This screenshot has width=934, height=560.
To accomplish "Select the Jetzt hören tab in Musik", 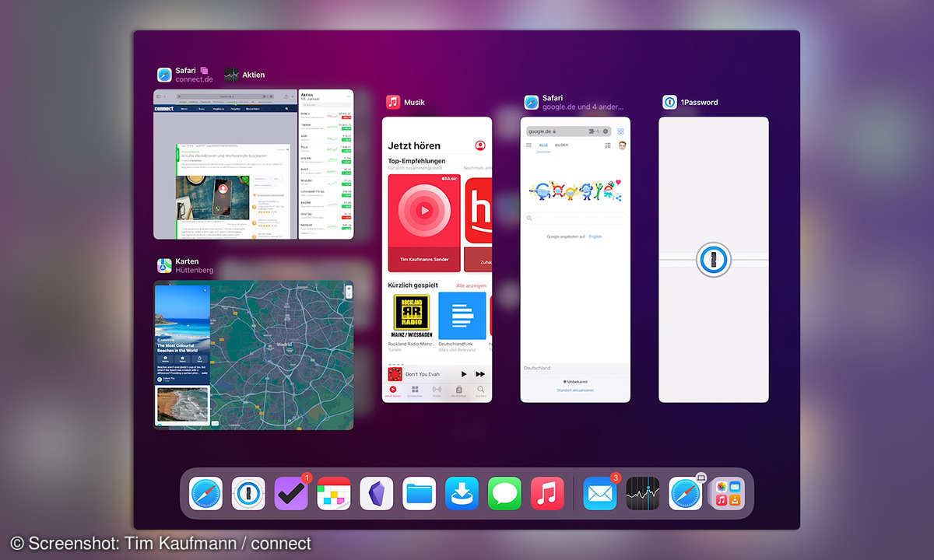I will click(393, 391).
